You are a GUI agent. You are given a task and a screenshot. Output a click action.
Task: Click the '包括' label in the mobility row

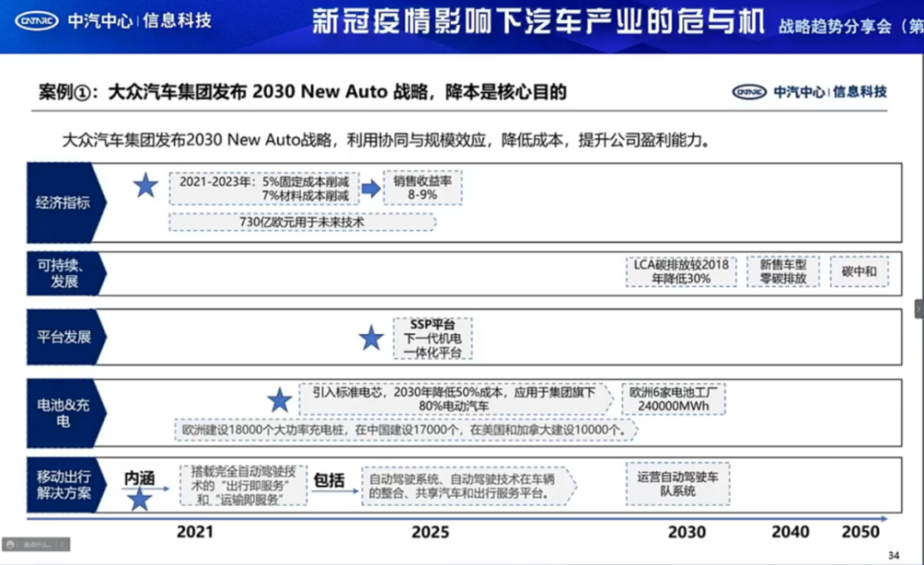pos(329,480)
